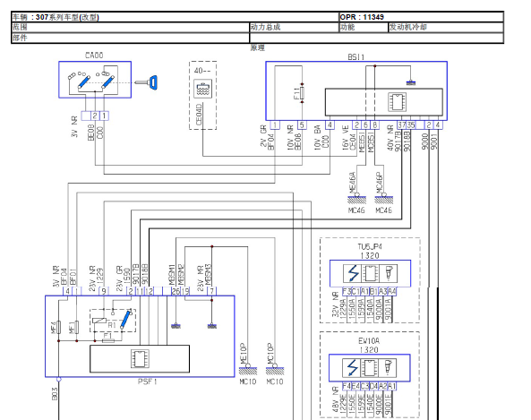This screenshot has height=420, width=531.
Task: Select EW10A connector pin D4
Action: tap(373, 386)
